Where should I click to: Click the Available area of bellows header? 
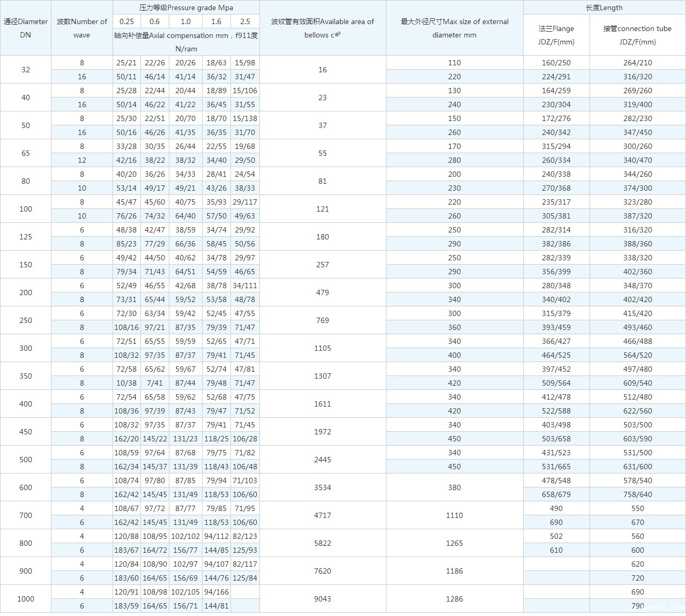(x=323, y=28)
